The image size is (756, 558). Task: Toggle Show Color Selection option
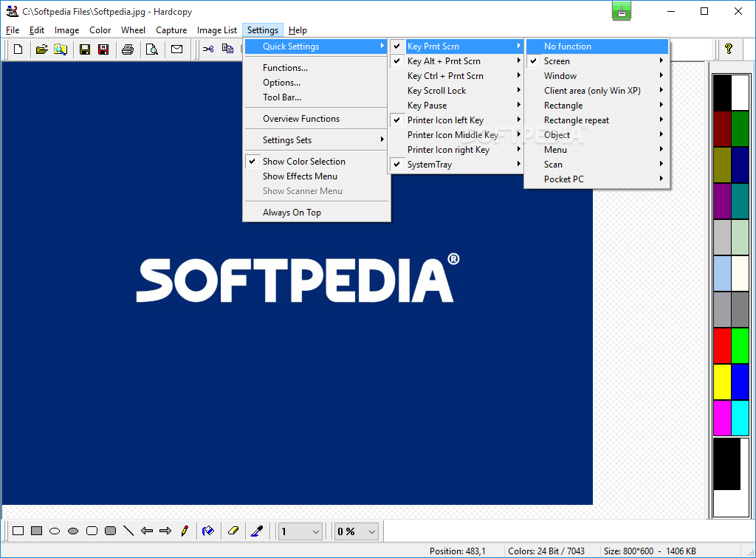[x=316, y=162]
